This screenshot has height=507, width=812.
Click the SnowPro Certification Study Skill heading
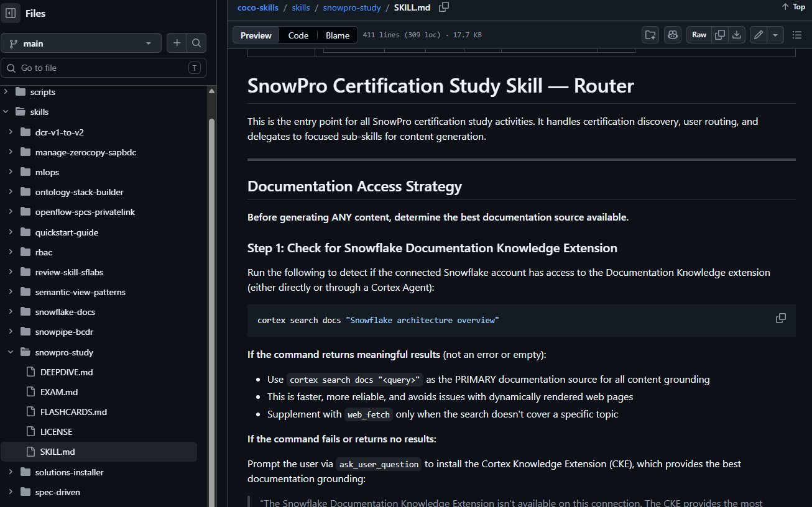[x=441, y=86]
